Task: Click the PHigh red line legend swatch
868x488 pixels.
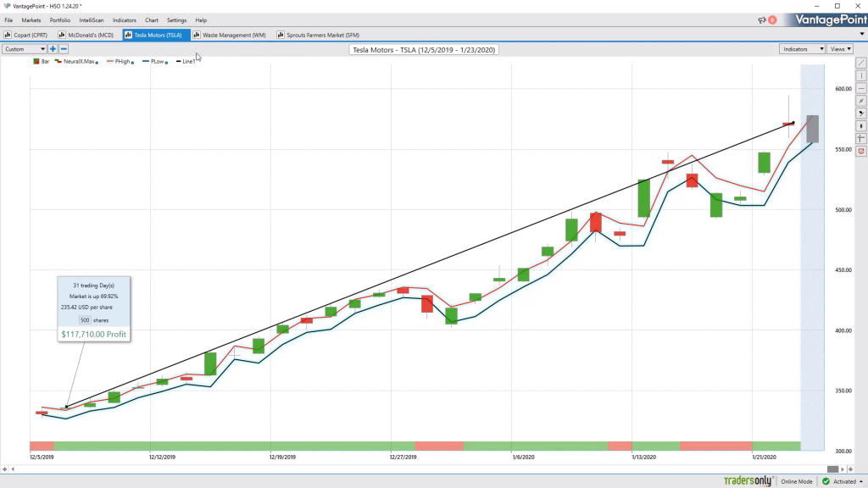Action: (x=109, y=61)
